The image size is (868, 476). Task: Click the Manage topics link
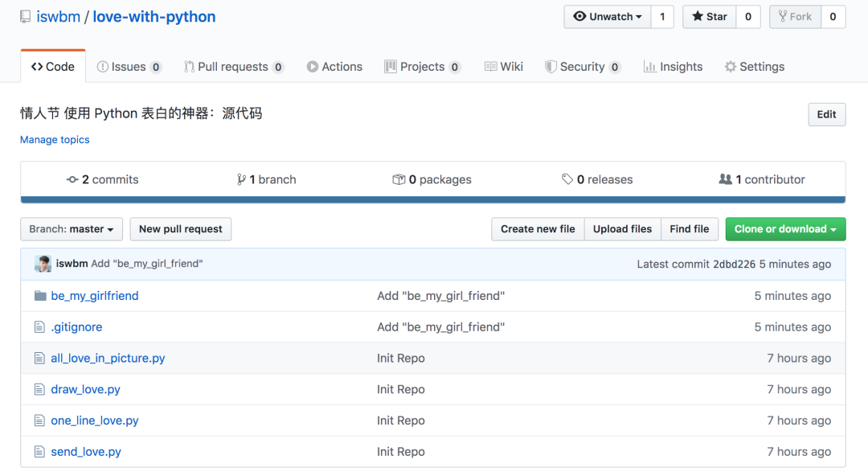pos(55,140)
